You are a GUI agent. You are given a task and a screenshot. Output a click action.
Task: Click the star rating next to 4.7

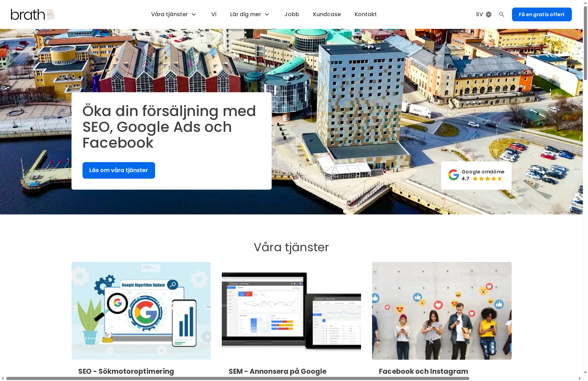click(487, 178)
